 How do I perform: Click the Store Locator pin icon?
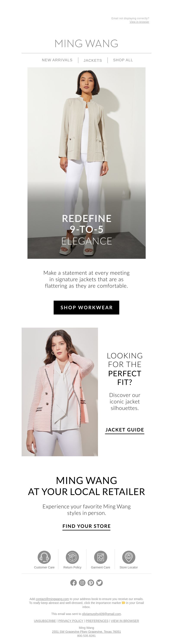129,557
